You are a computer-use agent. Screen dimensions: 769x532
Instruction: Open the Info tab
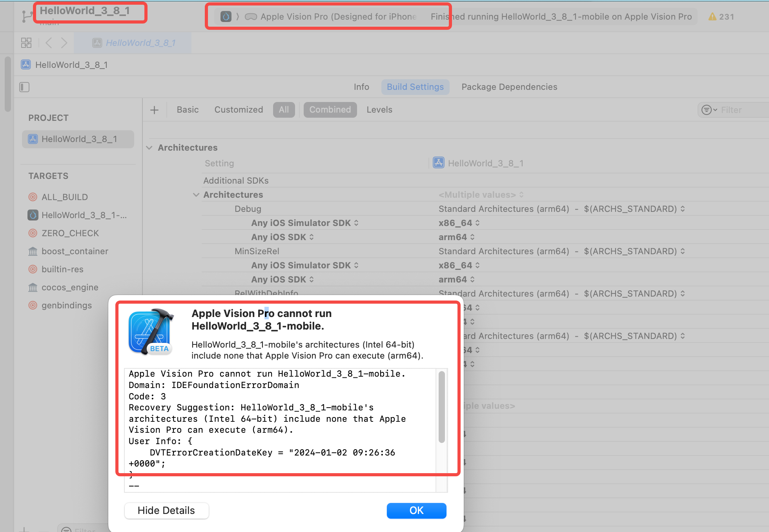tap(361, 87)
